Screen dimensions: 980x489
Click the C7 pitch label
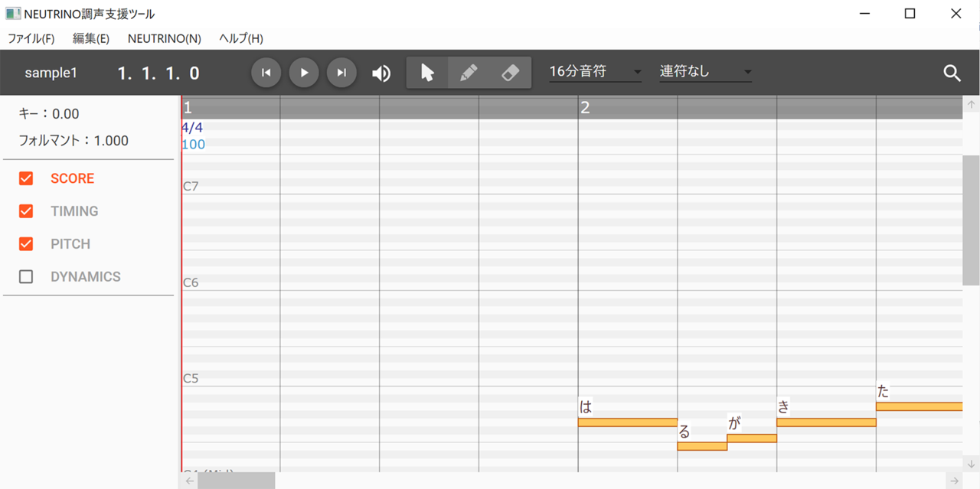191,186
